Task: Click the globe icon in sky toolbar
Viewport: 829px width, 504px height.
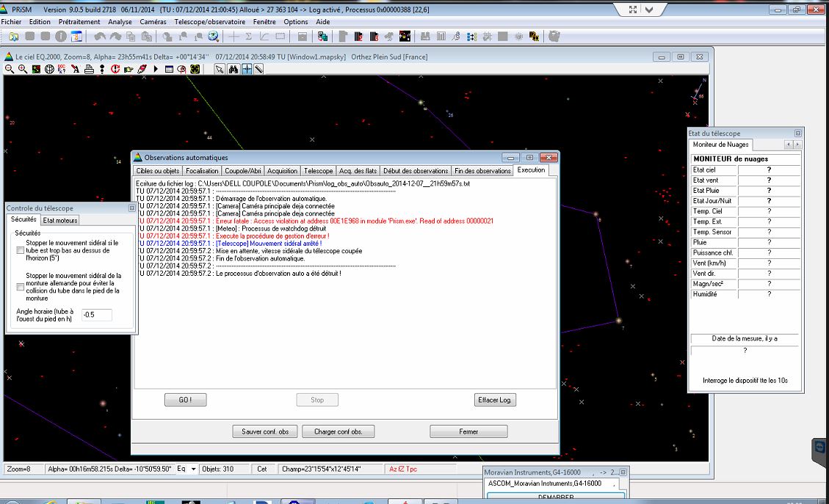Action: click(49, 69)
